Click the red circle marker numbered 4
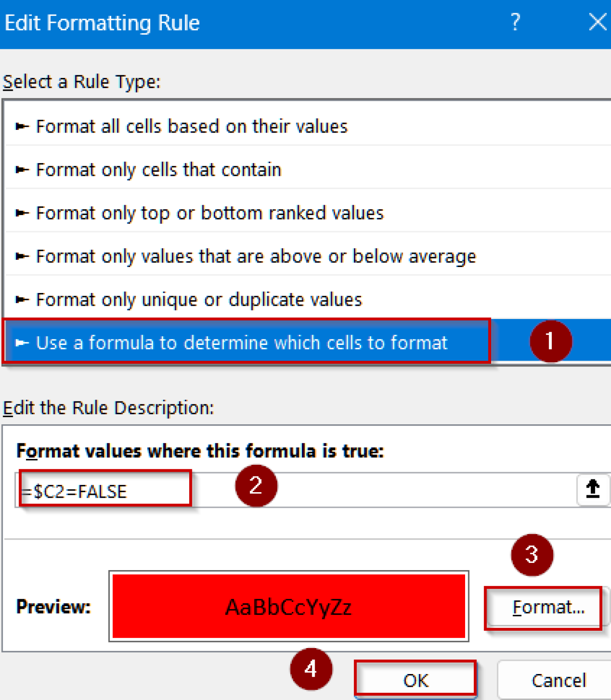This screenshot has height=700, width=611. click(x=311, y=669)
